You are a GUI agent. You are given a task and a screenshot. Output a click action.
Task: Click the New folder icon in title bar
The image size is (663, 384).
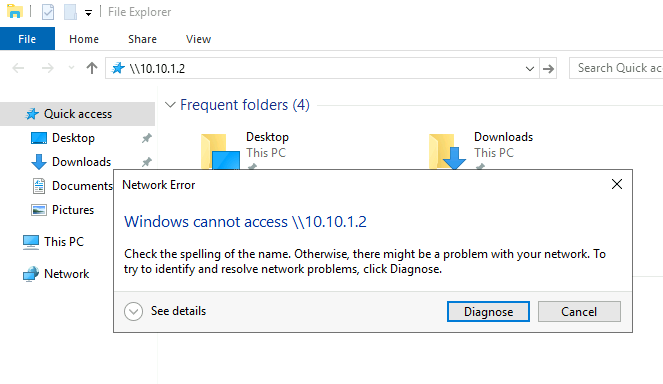70,12
